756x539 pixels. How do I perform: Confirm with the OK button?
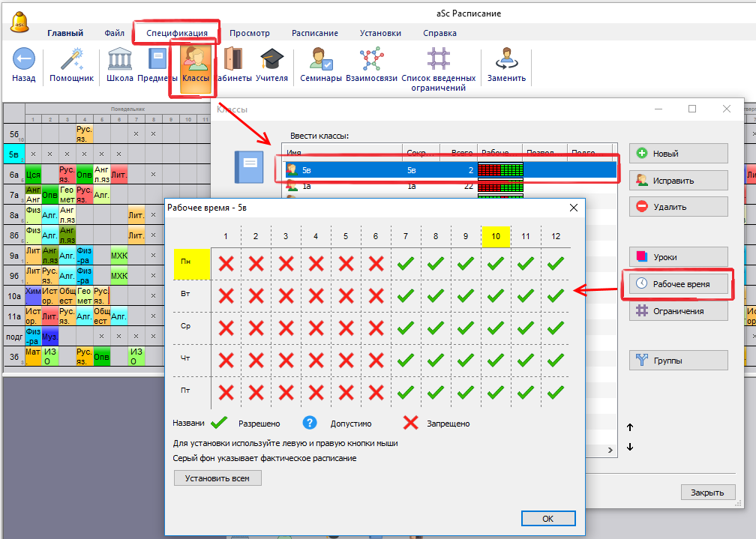tap(547, 518)
